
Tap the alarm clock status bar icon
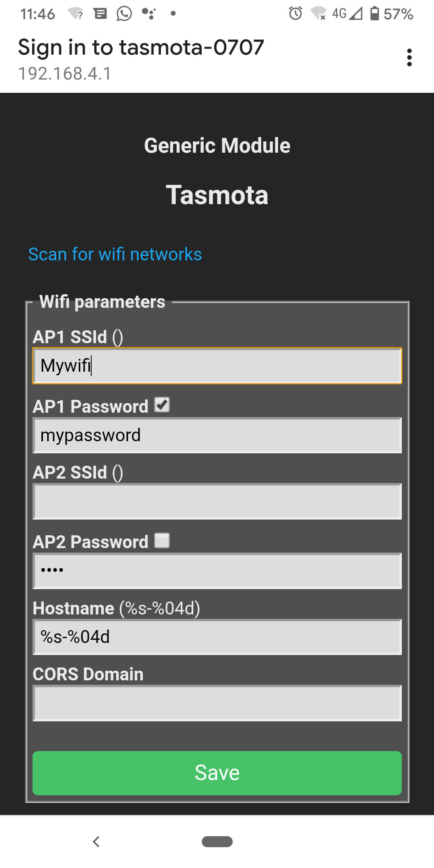coord(295,14)
